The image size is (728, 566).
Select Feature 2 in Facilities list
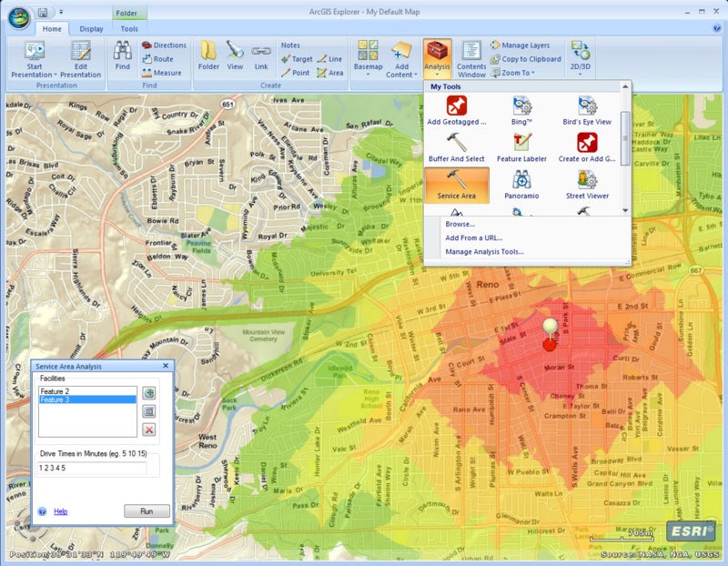coord(87,391)
